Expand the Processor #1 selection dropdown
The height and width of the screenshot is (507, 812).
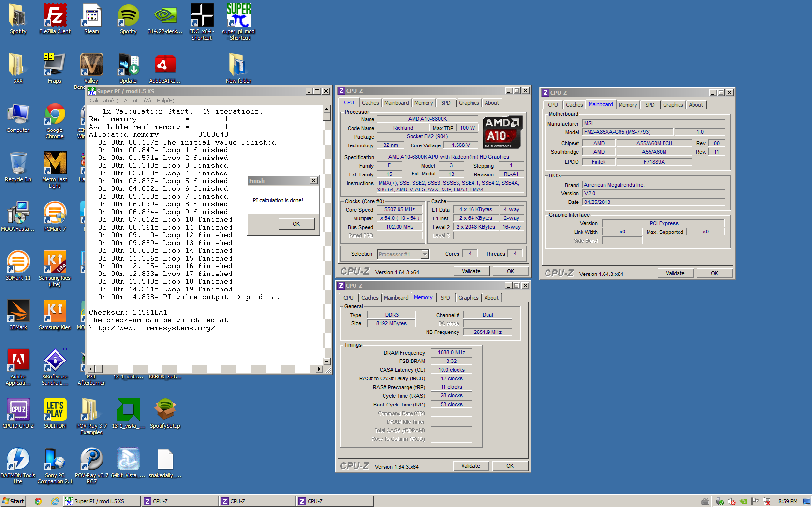[x=425, y=254]
